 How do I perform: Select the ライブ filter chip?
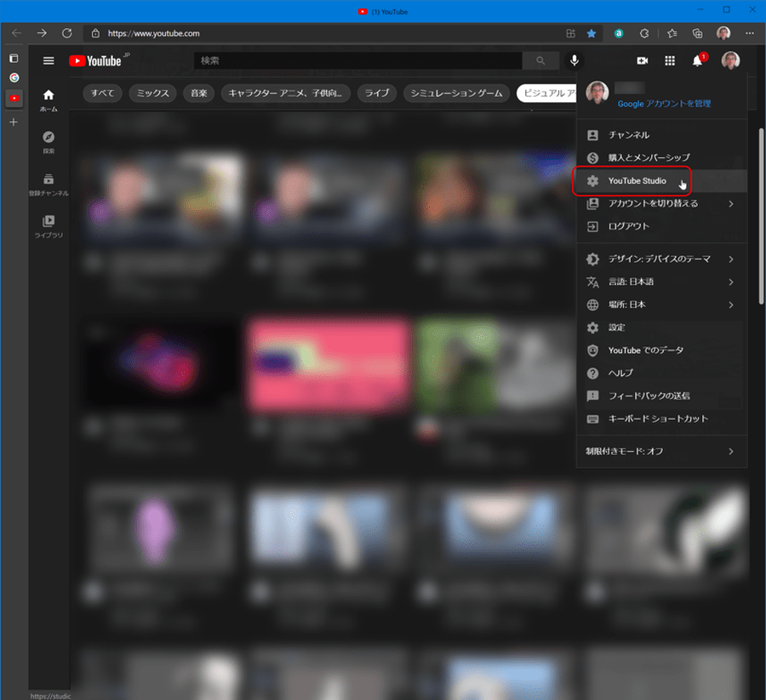375,94
